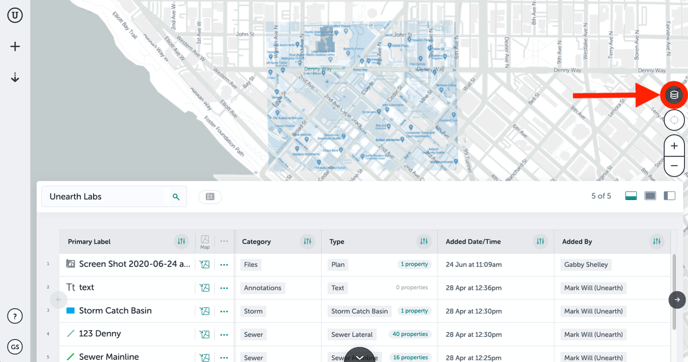
Task: Open 1 property badge for Plan row
Action: tap(414, 264)
